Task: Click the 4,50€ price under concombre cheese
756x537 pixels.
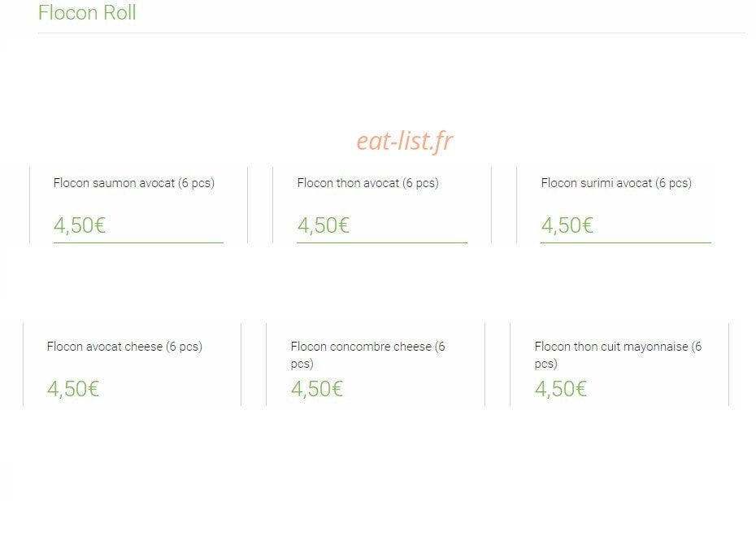Action: [x=317, y=389]
